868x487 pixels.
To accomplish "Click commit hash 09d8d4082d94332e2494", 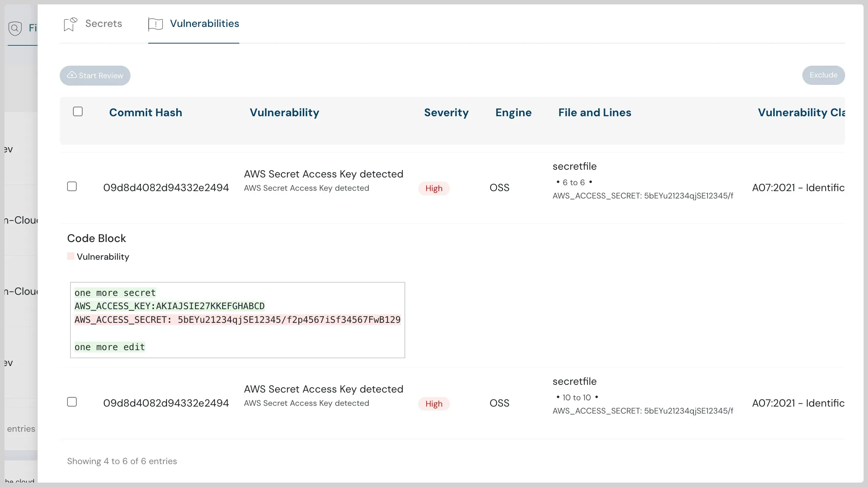I will pyautogui.click(x=166, y=187).
